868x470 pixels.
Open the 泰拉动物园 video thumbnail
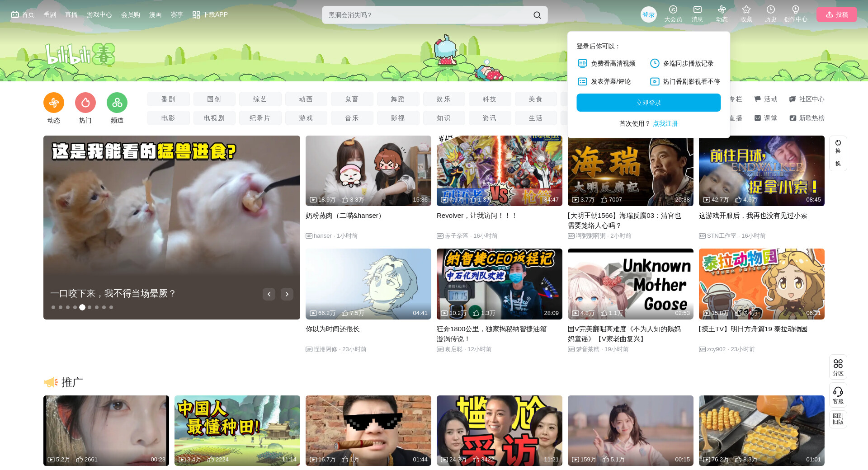(762, 284)
